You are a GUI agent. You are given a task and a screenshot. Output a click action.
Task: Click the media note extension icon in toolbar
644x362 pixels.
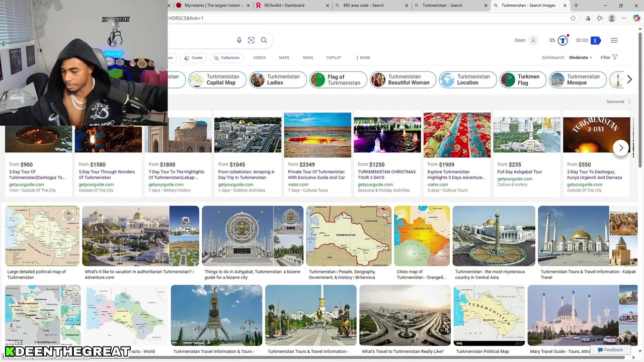[588, 18]
